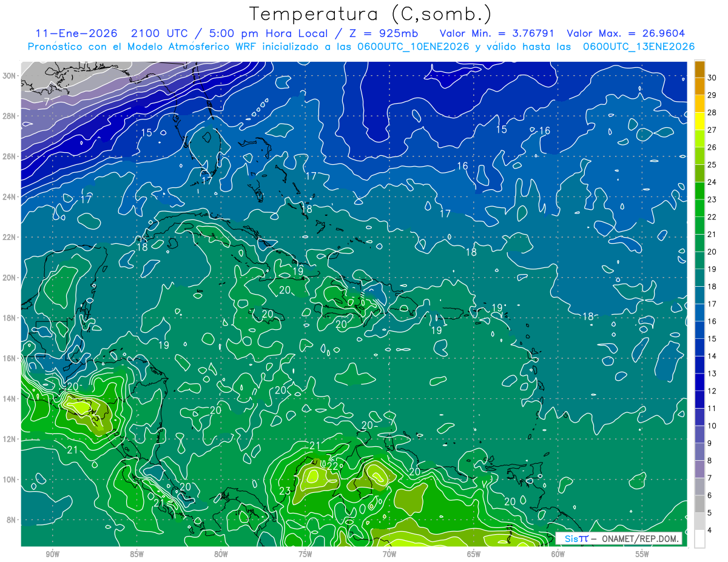The image size is (728, 562).
Task: Click the 12N latitude axis label
Action: (x=9, y=439)
